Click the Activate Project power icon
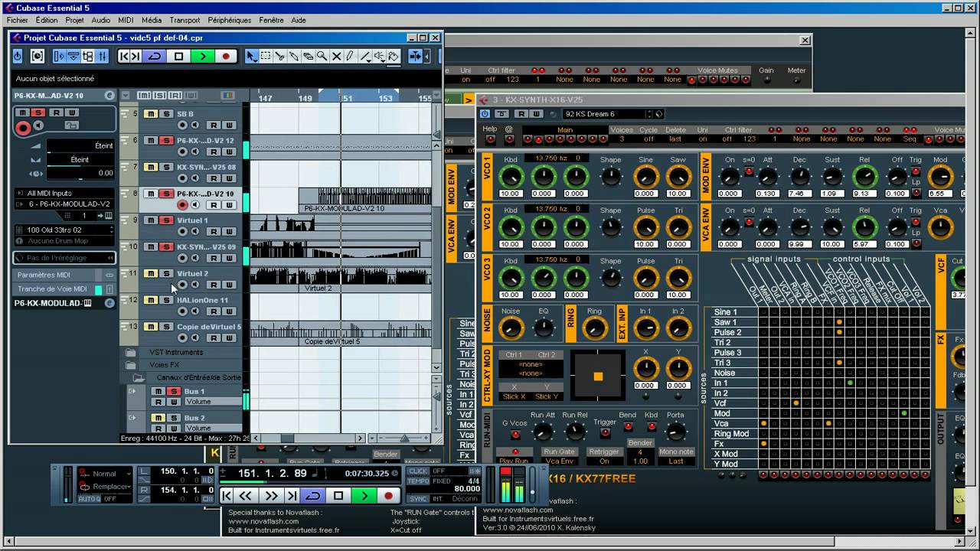 (18, 56)
